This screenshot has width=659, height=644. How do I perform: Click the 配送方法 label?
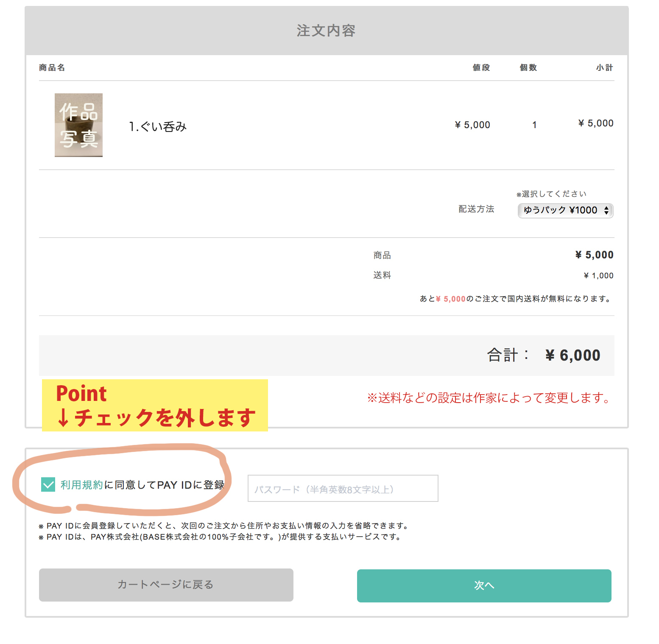[x=476, y=209]
